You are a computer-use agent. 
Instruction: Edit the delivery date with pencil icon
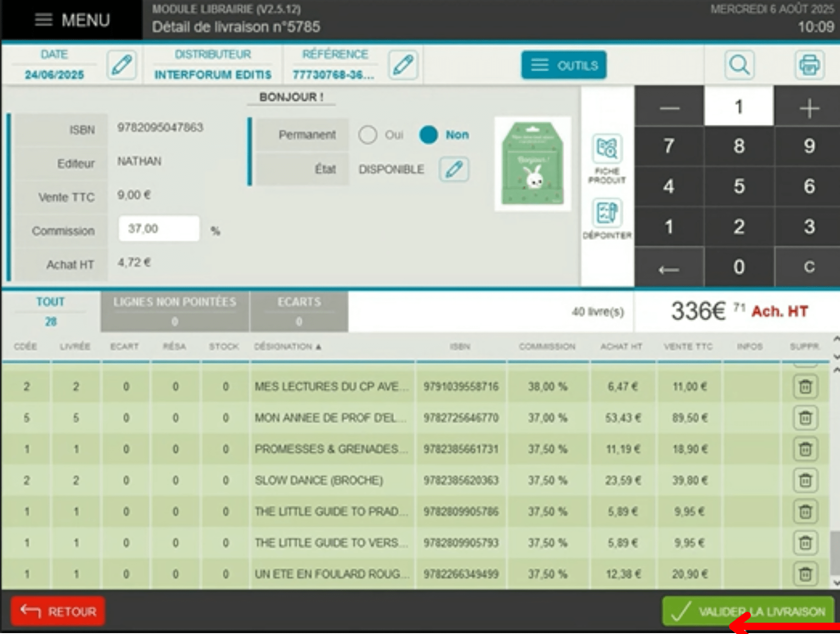(x=122, y=65)
